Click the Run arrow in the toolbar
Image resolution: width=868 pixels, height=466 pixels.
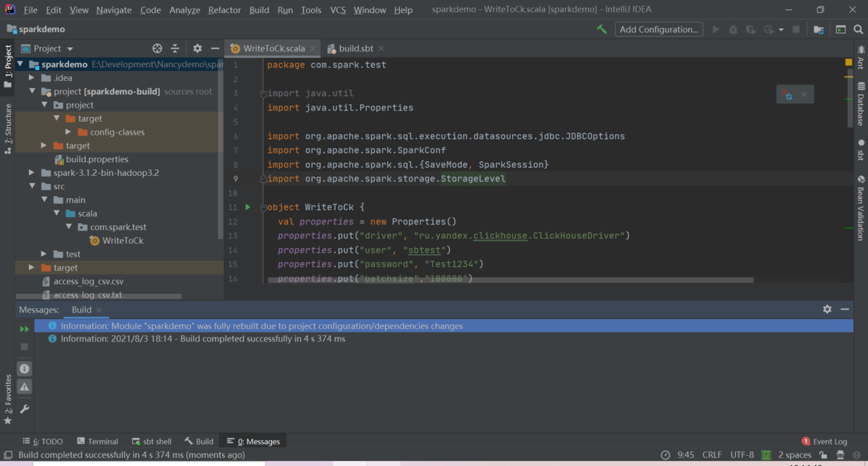[x=716, y=30]
